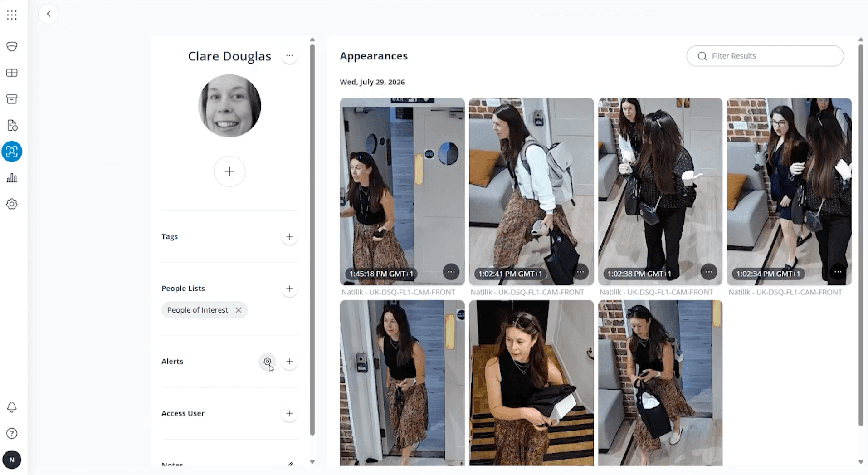
Task: Open options menu on 1:02:38 PM thumbnail
Action: pos(709,272)
